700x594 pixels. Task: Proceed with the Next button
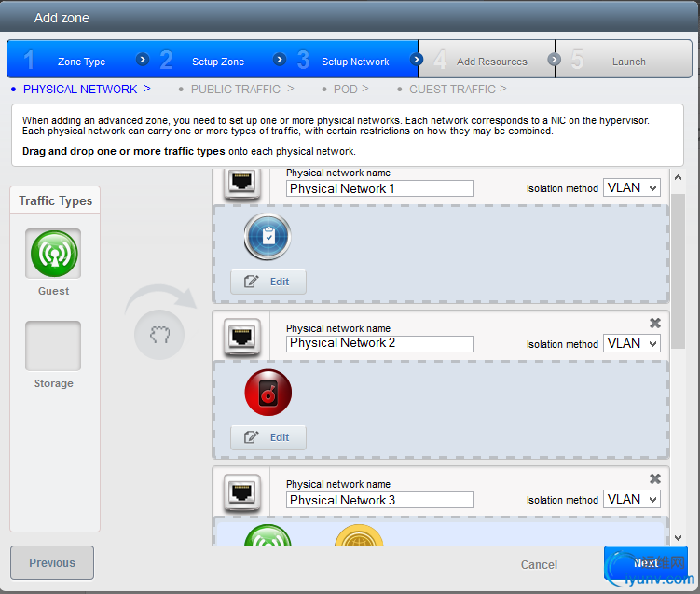[x=646, y=563]
